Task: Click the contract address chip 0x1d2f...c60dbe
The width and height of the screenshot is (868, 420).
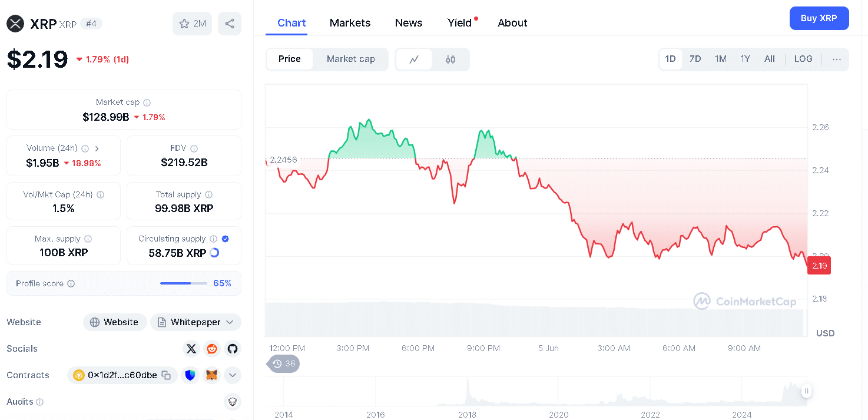Action: (x=122, y=375)
